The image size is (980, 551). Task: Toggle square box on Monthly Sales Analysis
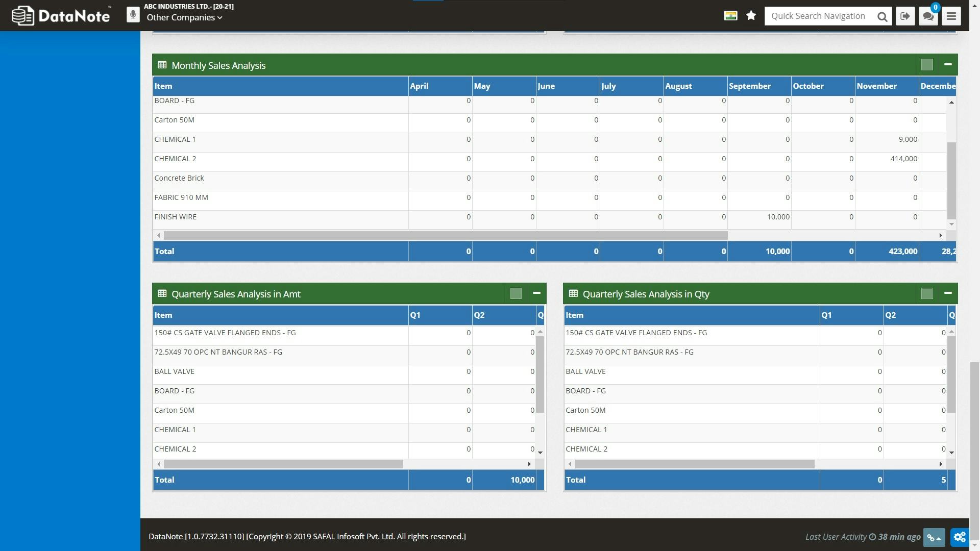(x=927, y=65)
